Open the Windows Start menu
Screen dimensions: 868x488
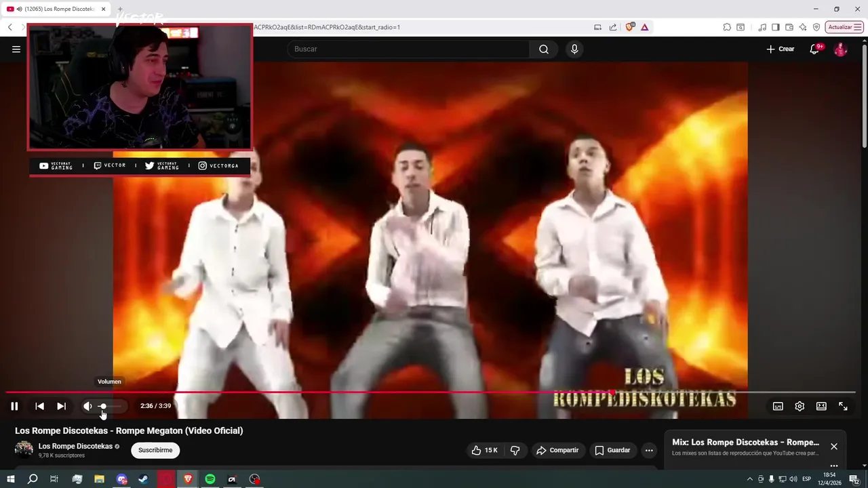tap(10, 479)
